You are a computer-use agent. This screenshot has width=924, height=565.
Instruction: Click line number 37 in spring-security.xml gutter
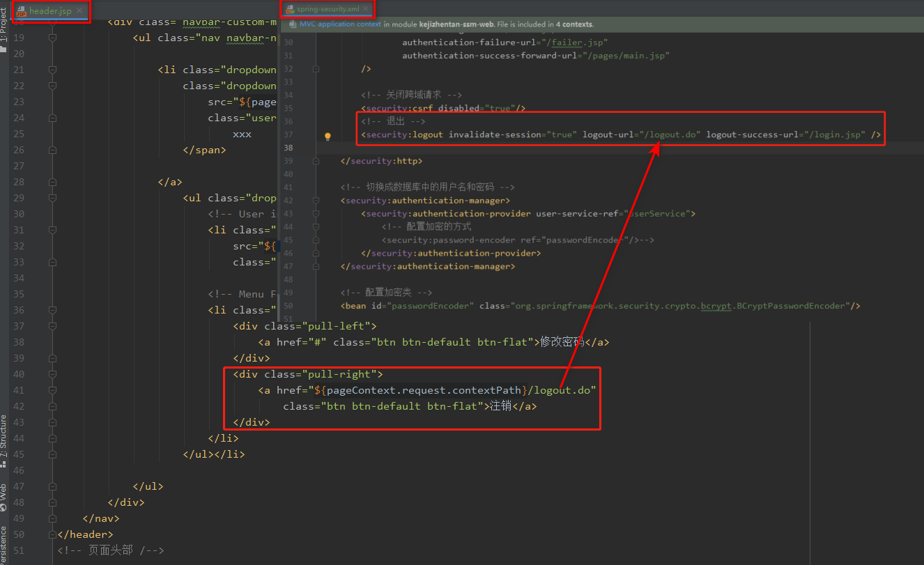click(288, 134)
